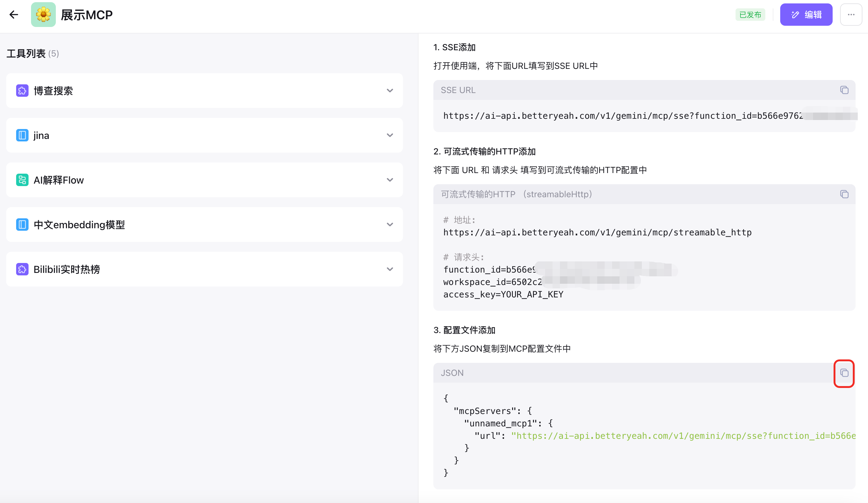Click the 编辑 edit button
The height and width of the screenshot is (503, 868).
click(806, 15)
